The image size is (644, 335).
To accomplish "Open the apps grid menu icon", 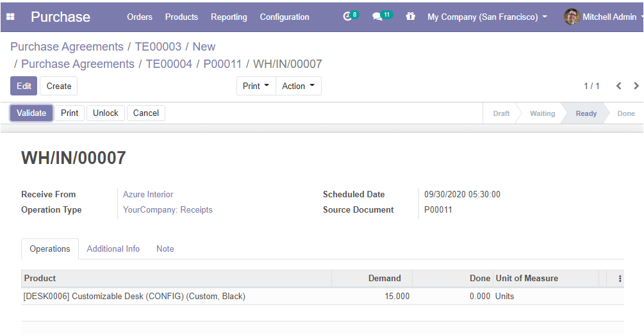I will [x=11, y=17].
